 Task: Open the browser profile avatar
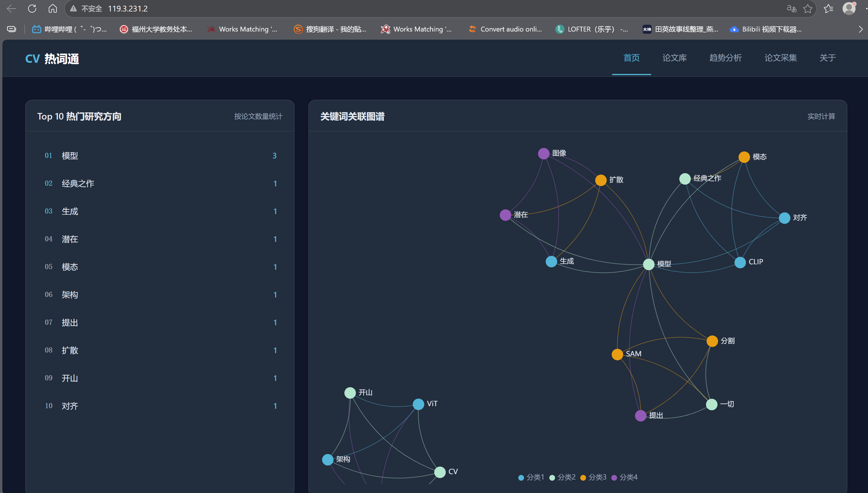point(849,9)
